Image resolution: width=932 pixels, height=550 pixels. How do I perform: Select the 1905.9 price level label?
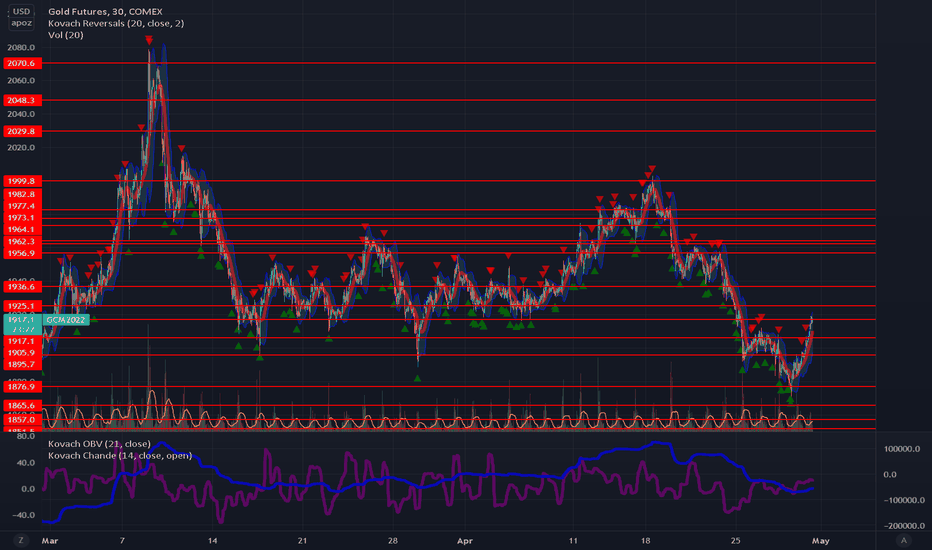click(x=21, y=353)
